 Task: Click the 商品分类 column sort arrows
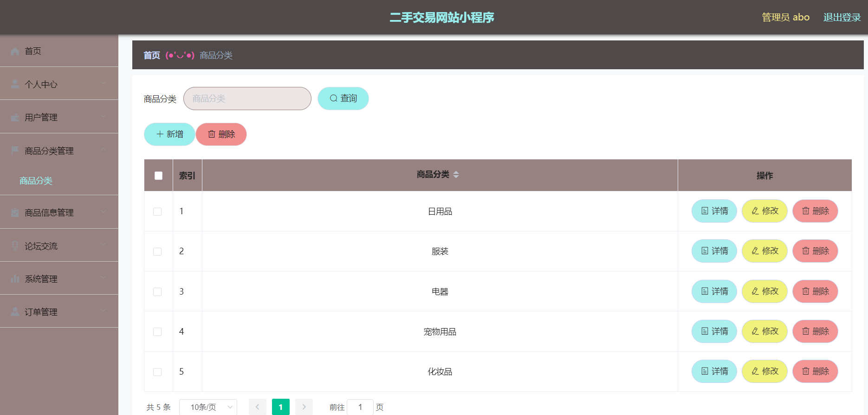[x=456, y=175]
